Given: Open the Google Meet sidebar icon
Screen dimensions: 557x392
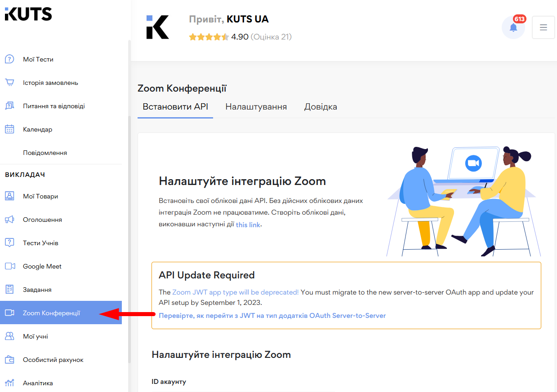Looking at the screenshot, I should (10, 266).
